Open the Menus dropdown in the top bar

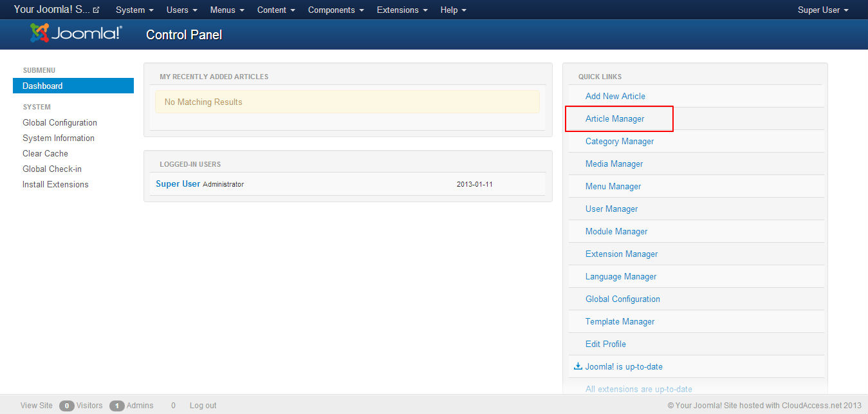coord(227,10)
